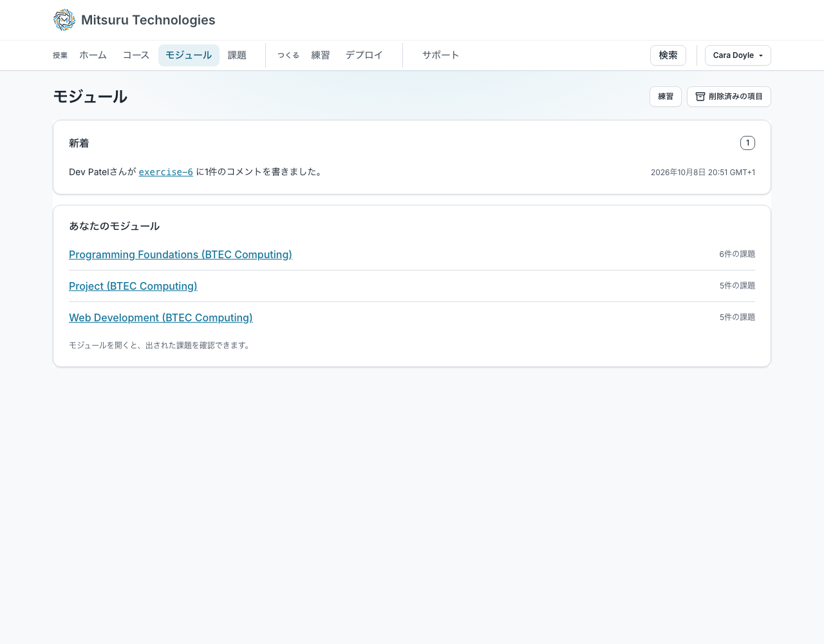Open the コース nav item

coord(136,55)
